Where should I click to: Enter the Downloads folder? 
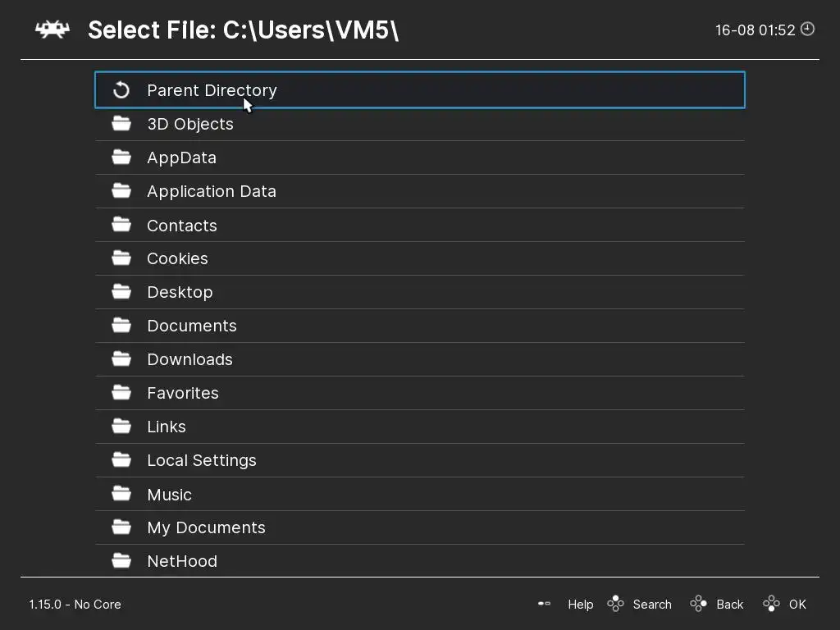(189, 359)
